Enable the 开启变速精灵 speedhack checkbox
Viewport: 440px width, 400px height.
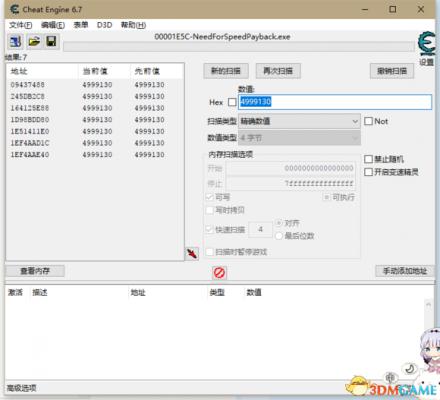(368, 172)
